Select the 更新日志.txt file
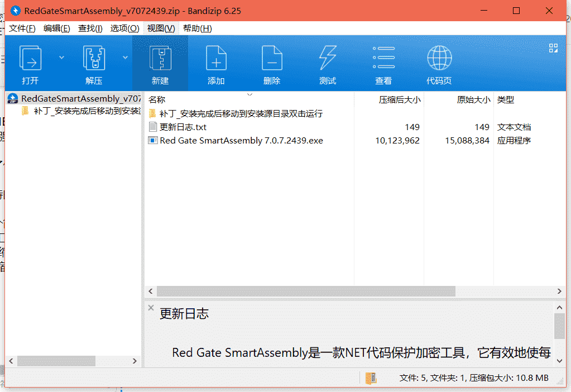Viewport: 571px width, 392px height. pos(183,127)
